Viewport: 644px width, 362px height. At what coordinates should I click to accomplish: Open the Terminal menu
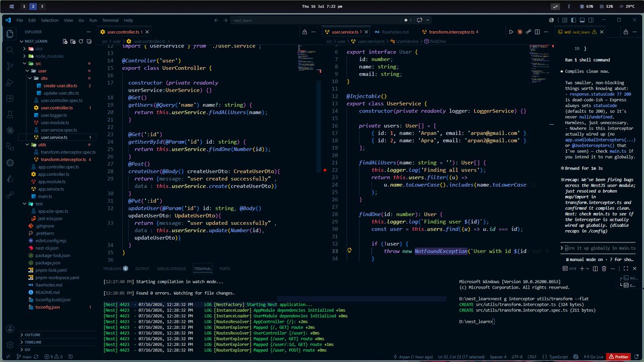(111, 20)
